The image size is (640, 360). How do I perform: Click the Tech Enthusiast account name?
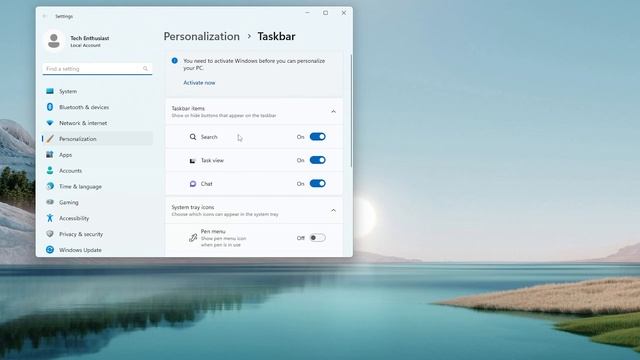(90, 38)
